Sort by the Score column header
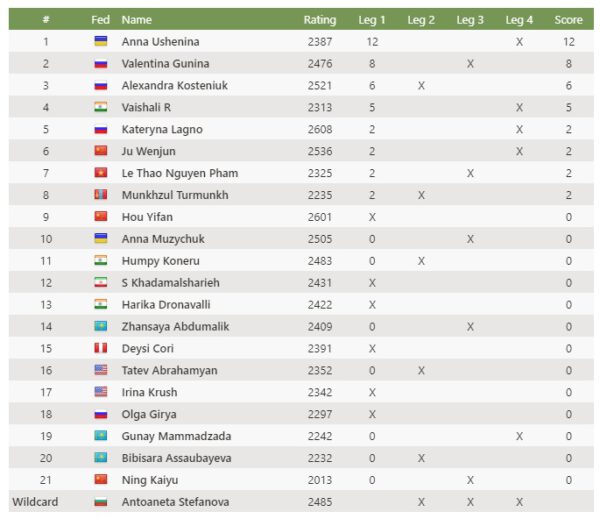600x526 pixels. point(568,19)
